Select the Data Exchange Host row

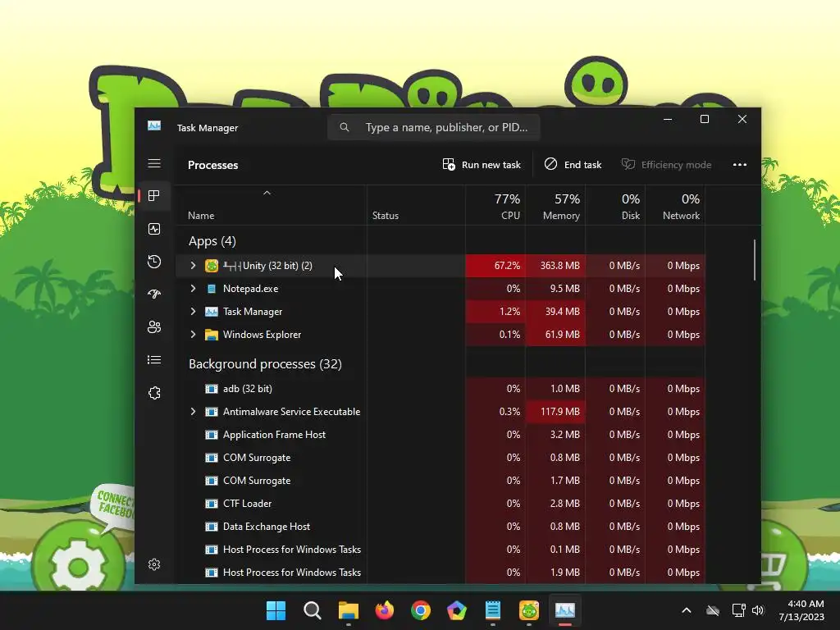click(x=441, y=527)
